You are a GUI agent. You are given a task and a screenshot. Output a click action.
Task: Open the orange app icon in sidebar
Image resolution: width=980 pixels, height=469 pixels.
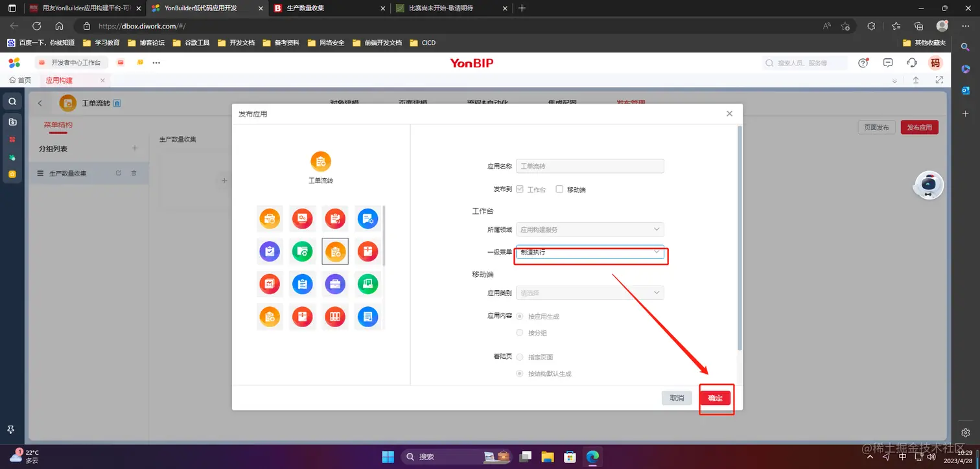pos(12,174)
